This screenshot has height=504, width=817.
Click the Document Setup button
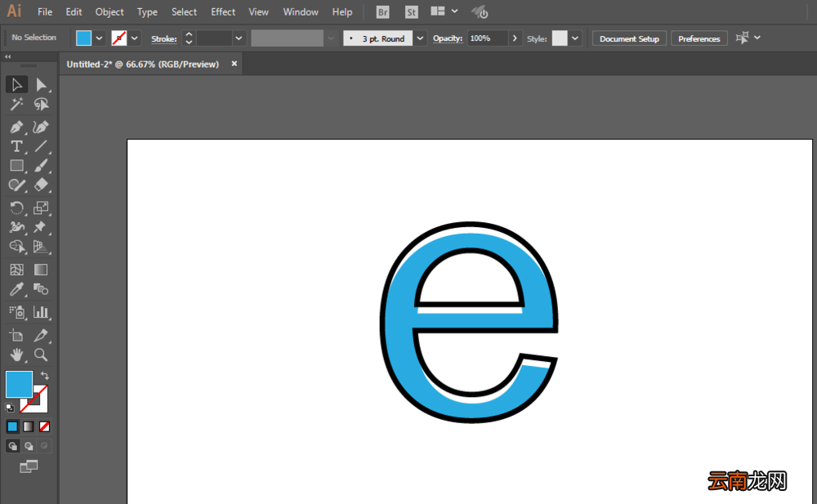(x=629, y=38)
